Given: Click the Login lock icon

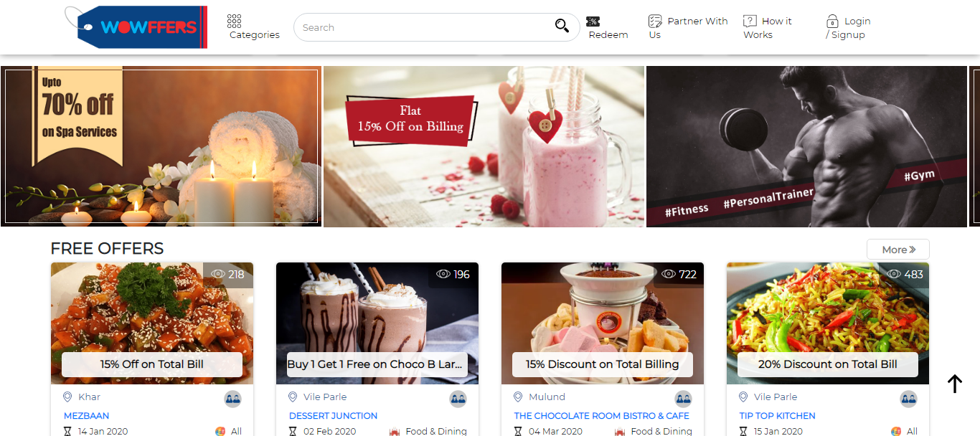Looking at the screenshot, I should [832, 21].
